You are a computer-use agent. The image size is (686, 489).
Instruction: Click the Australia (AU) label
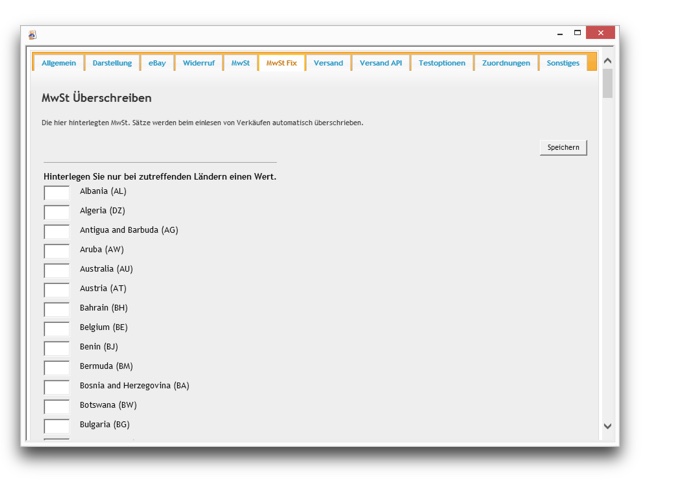106,269
